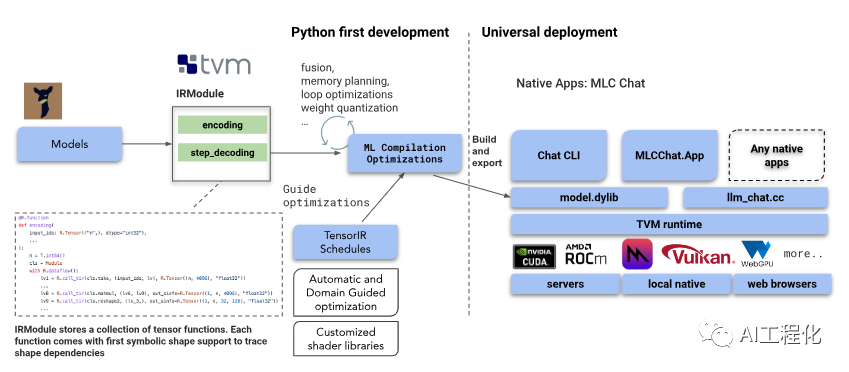Screen dimensions: 849x372
Task: Click the ML Compilation Optimizations box
Action: (406, 153)
